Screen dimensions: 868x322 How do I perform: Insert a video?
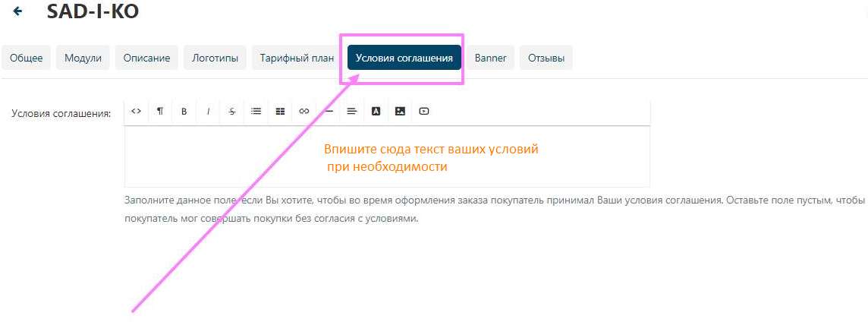point(424,112)
